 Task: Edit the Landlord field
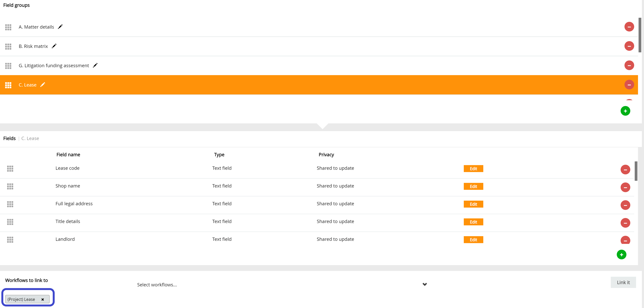coord(473,240)
